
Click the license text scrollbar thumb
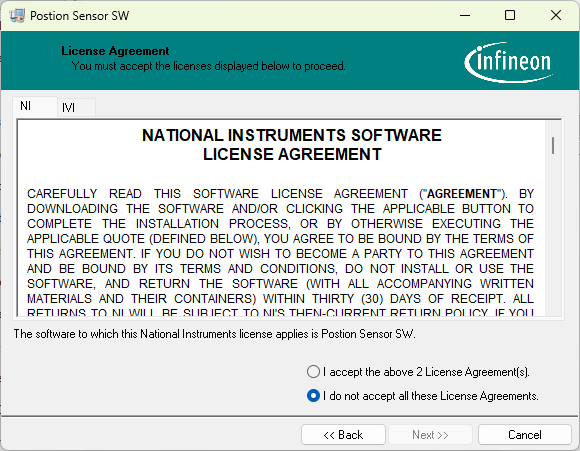tap(553, 145)
